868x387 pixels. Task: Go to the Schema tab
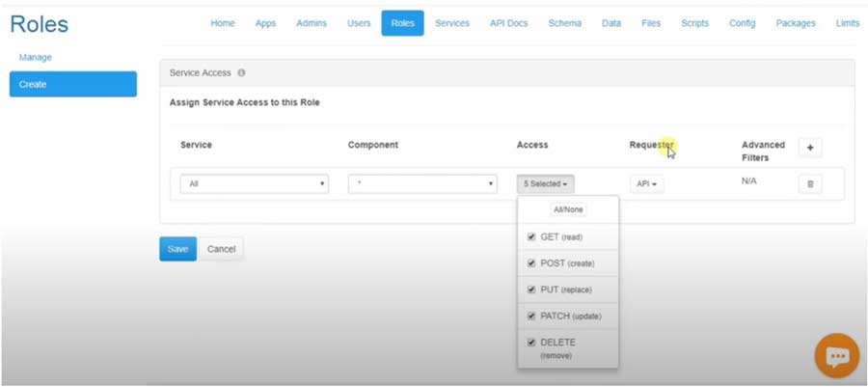click(564, 23)
